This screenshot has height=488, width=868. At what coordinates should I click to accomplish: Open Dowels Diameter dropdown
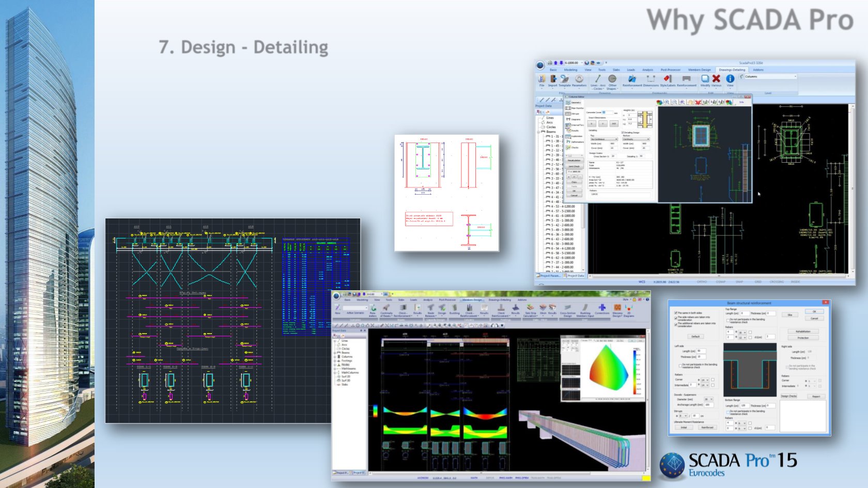(x=709, y=399)
